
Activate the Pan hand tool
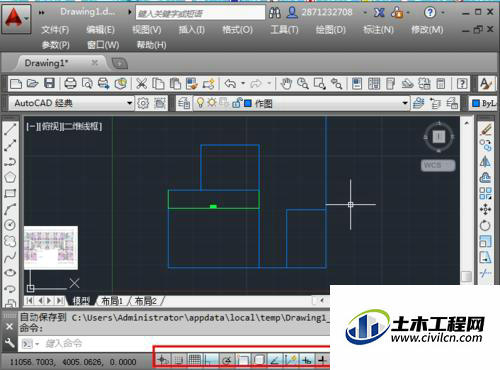click(286, 83)
